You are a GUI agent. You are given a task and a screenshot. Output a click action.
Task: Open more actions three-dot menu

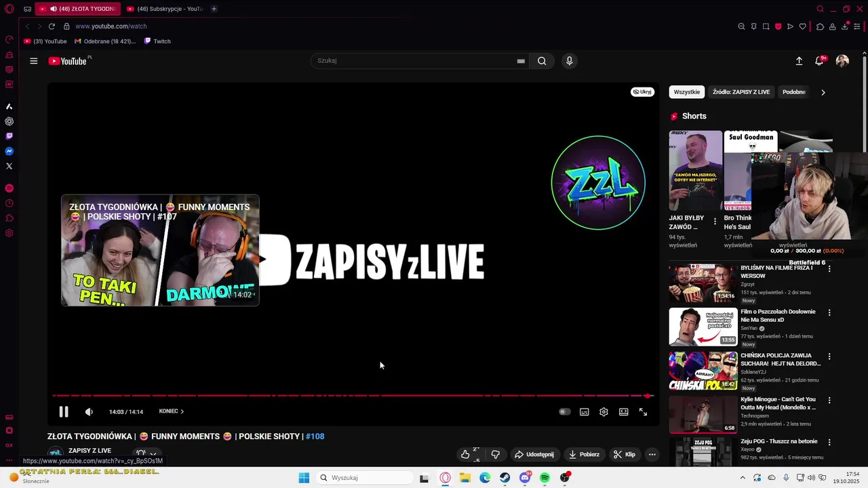(x=652, y=454)
